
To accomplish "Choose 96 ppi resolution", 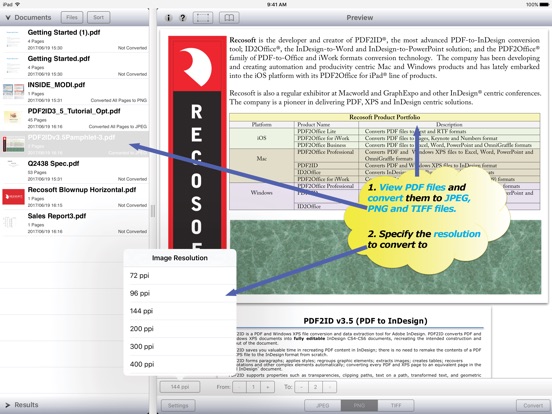I will coord(180,293).
